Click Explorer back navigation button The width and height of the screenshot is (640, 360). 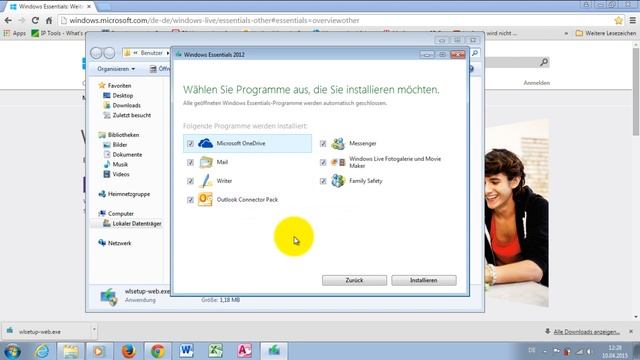click(96, 53)
